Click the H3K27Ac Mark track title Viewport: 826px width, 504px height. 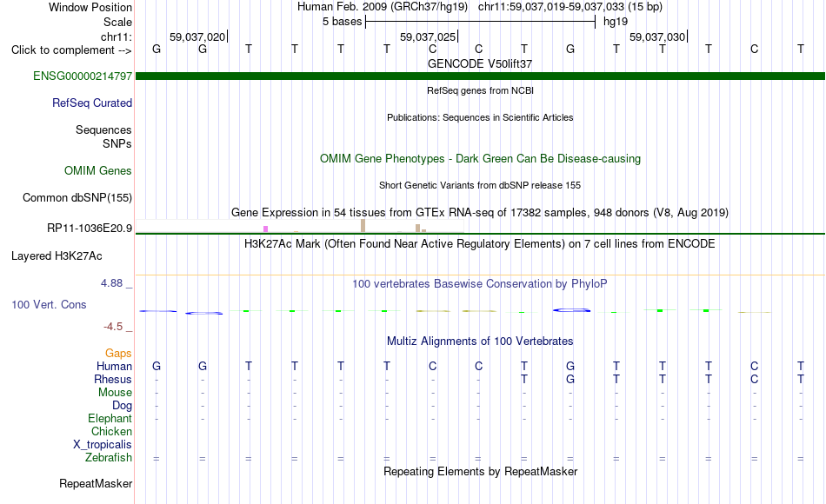click(480, 244)
